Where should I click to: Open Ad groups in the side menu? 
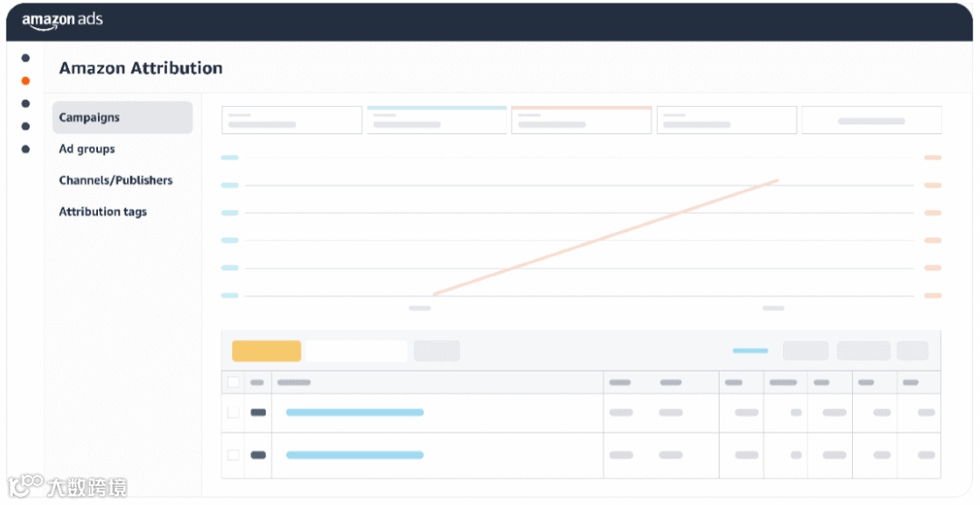pyautogui.click(x=87, y=150)
